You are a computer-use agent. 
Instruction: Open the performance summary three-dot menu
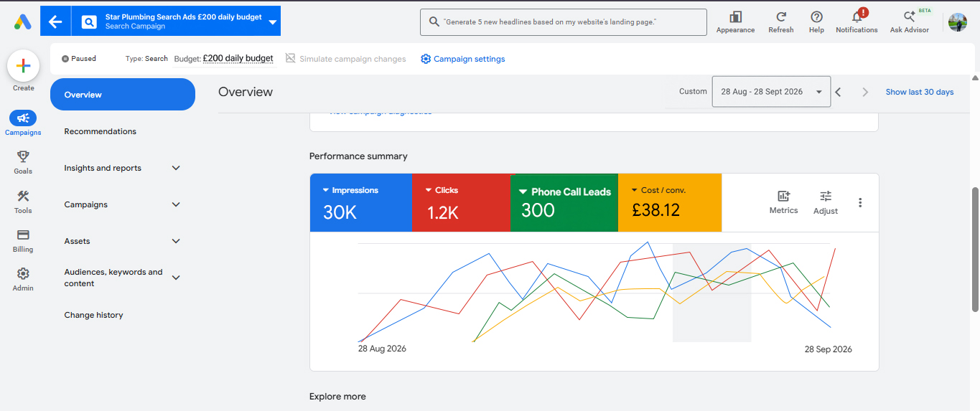click(860, 202)
